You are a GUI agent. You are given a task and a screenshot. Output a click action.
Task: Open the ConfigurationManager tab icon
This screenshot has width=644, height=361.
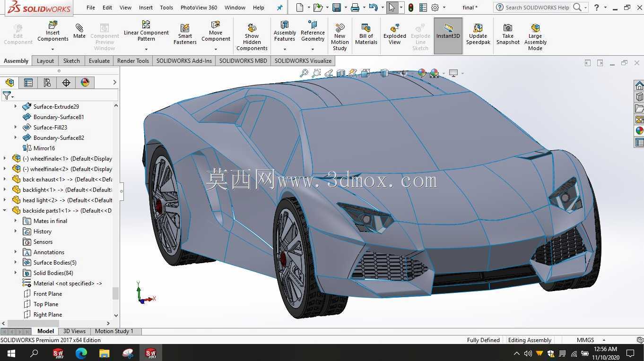47,83
